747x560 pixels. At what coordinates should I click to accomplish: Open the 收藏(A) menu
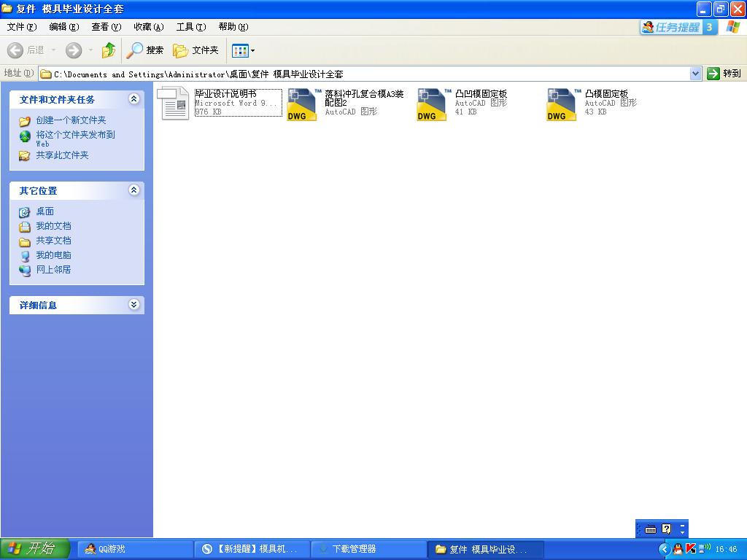[x=149, y=27]
